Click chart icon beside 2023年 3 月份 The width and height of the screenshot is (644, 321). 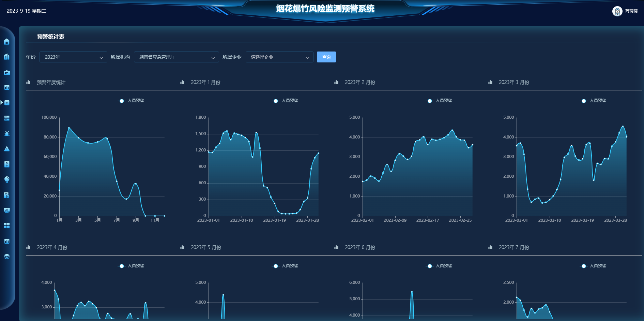(490, 82)
